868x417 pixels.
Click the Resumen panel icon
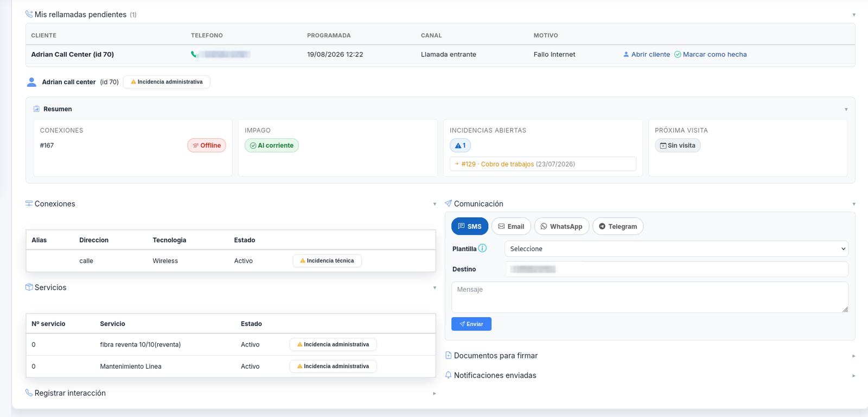click(36, 109)
